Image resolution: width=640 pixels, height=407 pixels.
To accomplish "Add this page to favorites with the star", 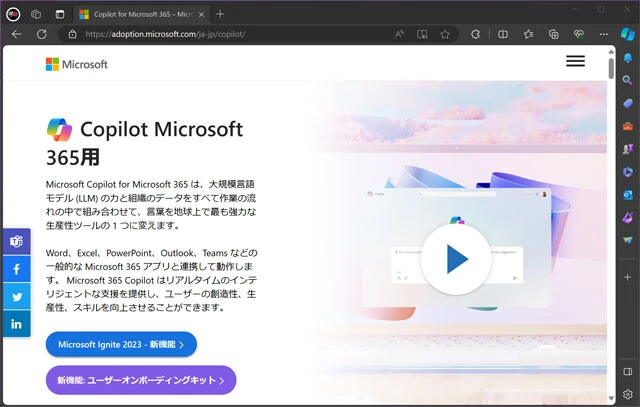I will click(445, 34).
